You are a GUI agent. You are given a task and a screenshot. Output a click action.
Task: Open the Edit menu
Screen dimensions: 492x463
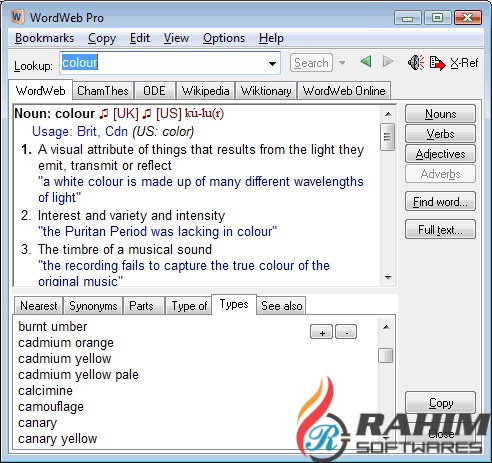tap(140, 38)
